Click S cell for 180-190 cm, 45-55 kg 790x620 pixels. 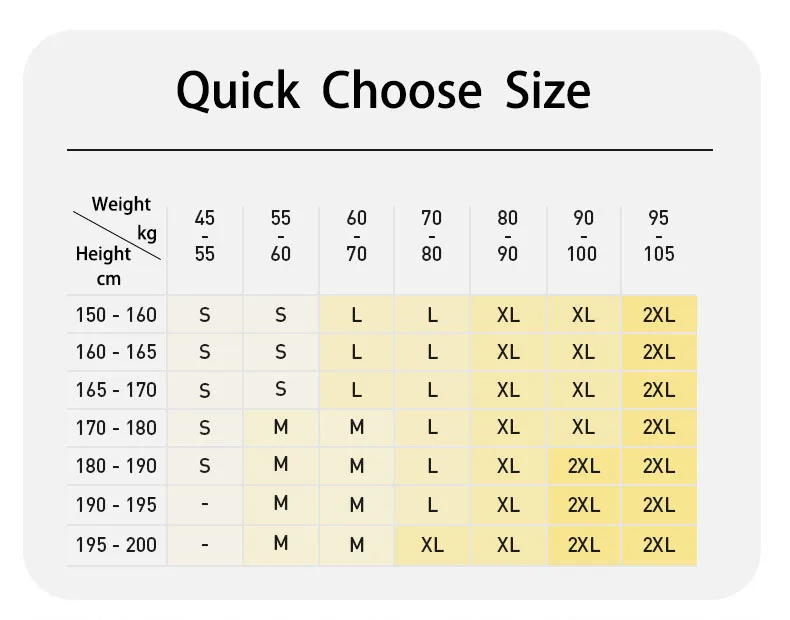[x=205, y=466]
